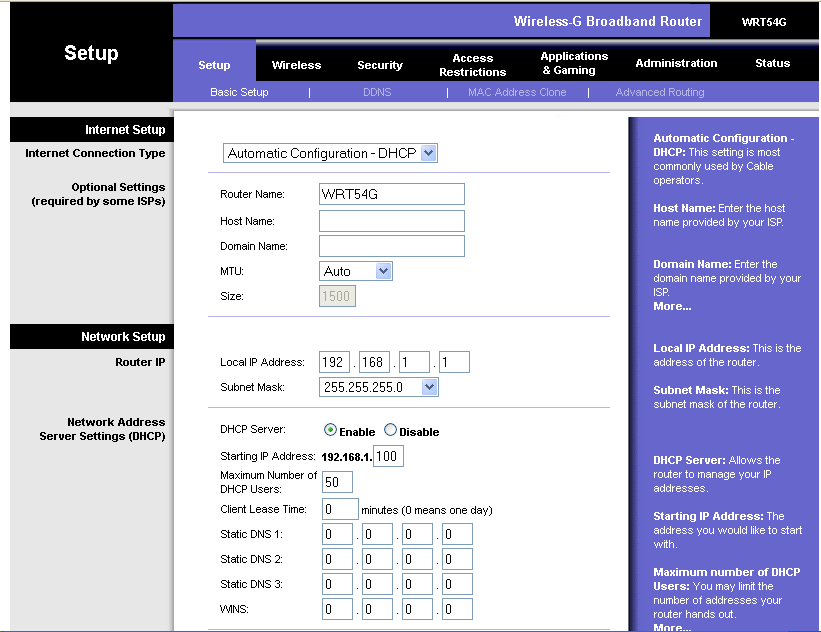Click Static DNS 2 third octet field

pos(417,559)
